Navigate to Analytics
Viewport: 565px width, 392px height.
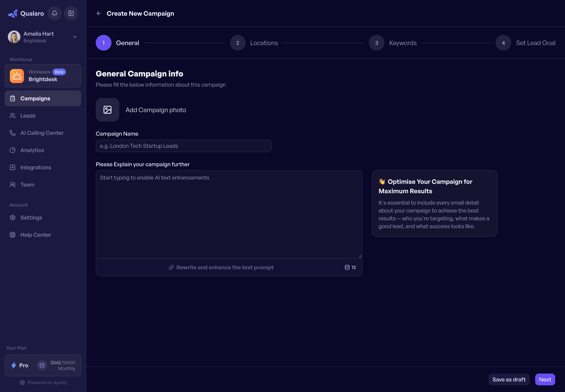43,150
